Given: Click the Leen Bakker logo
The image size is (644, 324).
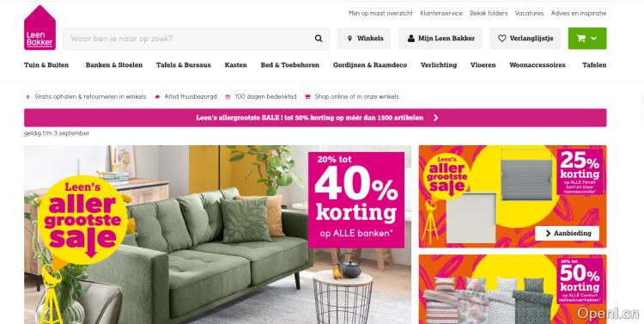Looking at the screenshot, I should pyautogui.click(x=39, y=28).
